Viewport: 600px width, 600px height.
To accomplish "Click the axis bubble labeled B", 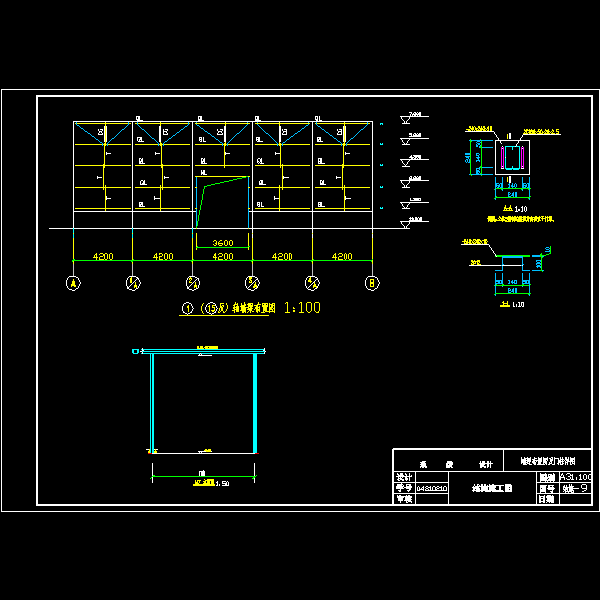I will pyautogui.click(x=372, y=283).
